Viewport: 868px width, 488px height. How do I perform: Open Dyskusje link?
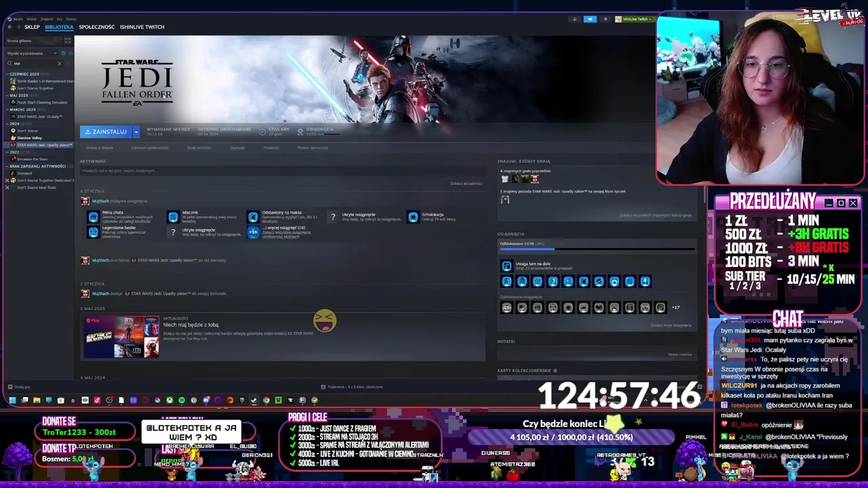coord(237,148)
